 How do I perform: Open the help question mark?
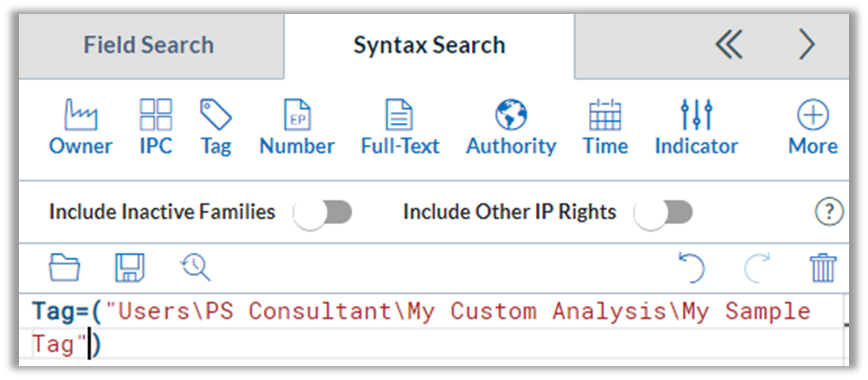click(x=829, y=212)
